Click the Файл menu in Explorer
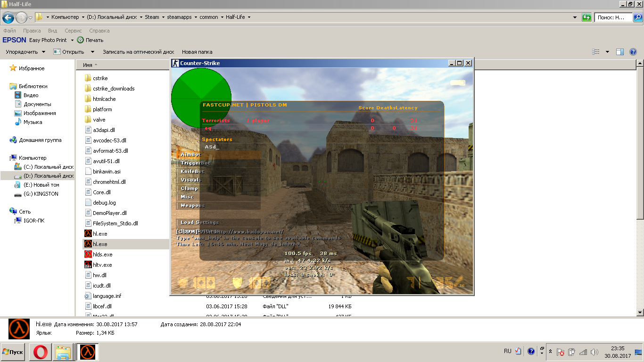This screenshot has height=362, width=644. click(x=9, y=31)
